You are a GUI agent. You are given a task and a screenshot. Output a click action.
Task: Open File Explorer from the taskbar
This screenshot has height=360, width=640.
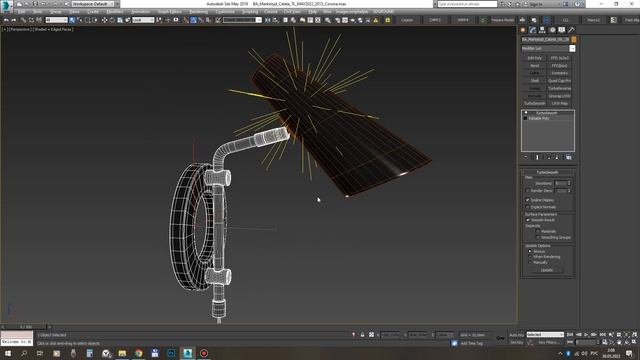[x=122, y=353]
